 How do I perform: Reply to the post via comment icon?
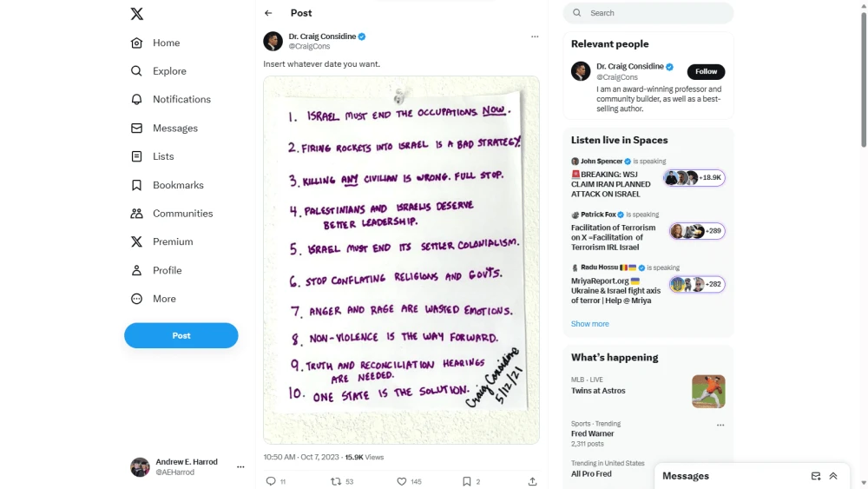pos(271,481)
